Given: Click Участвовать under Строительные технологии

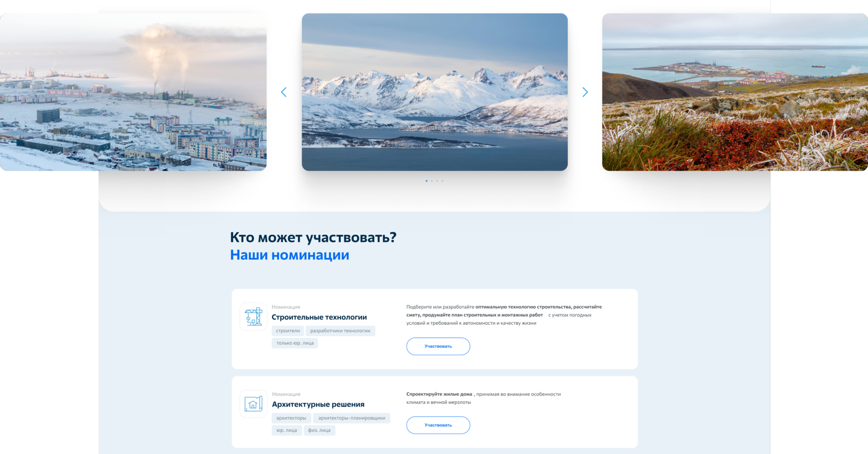Looking at the screenshot, I should [x=438, y=346].
